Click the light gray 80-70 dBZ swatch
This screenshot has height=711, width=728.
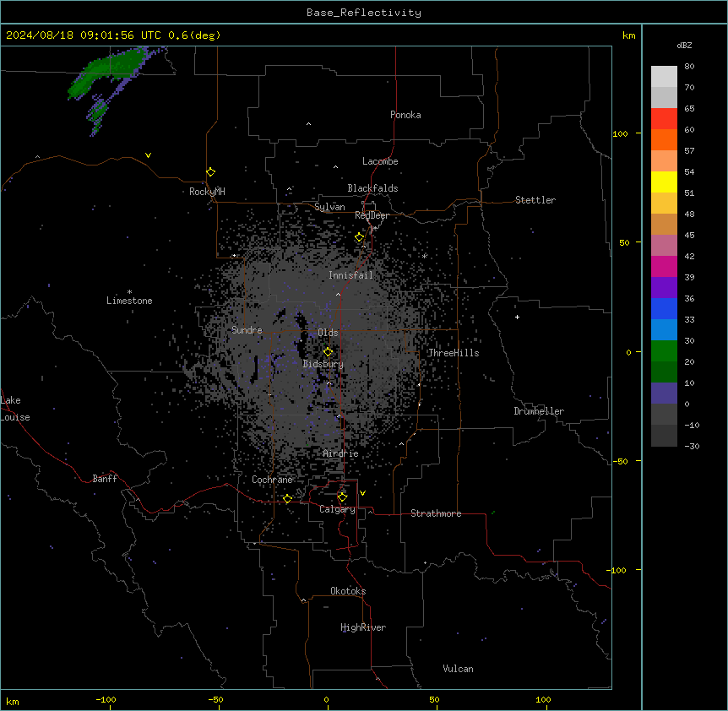(x=664, y=77)
